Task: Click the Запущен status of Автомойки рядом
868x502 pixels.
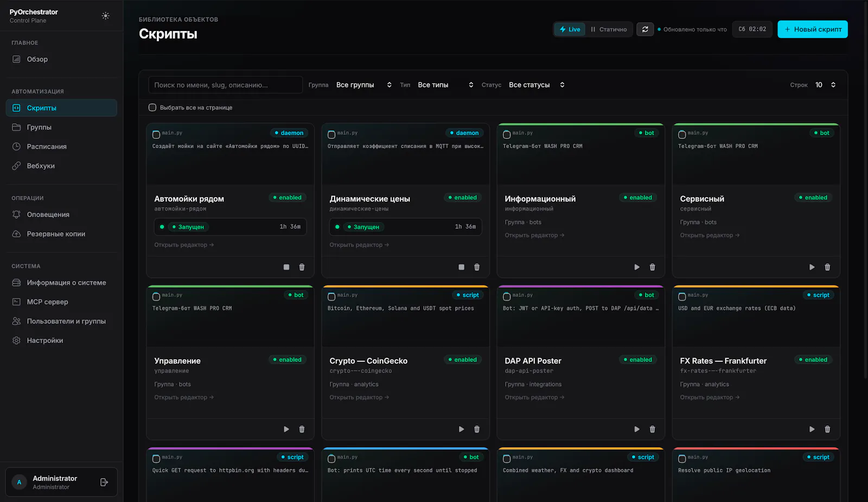Action: tap(188, 227)
